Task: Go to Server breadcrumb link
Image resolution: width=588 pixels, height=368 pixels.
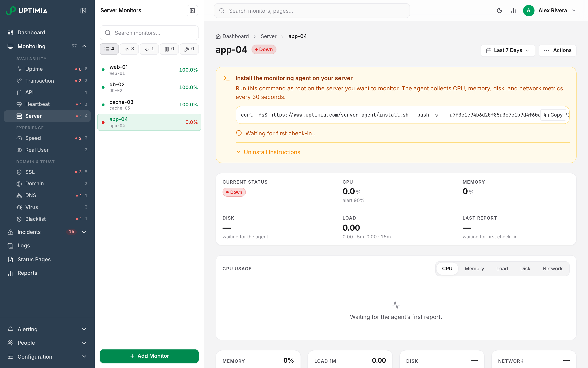Action: 268,36
